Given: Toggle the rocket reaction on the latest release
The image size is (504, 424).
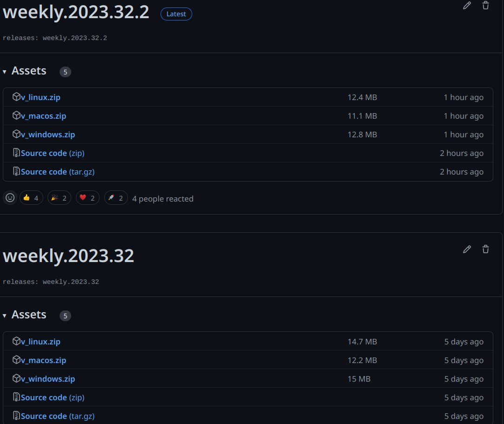Looking at the screenshot, I should (x=116, y=197).
